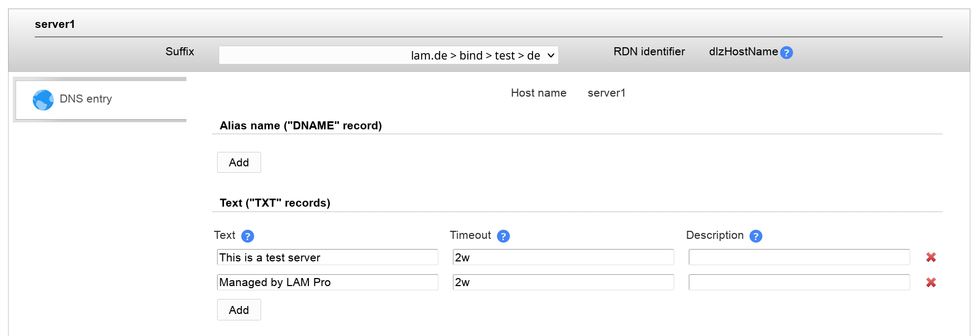This screenshot has height=336, width=980.
Task: Open the Suffix dropdown
Action: 388,55
